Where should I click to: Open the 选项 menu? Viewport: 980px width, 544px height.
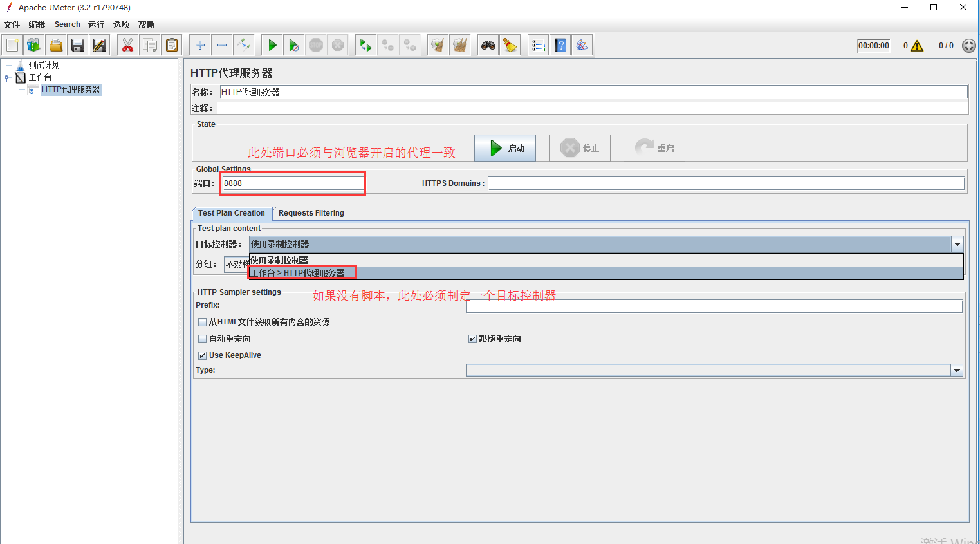121,24
